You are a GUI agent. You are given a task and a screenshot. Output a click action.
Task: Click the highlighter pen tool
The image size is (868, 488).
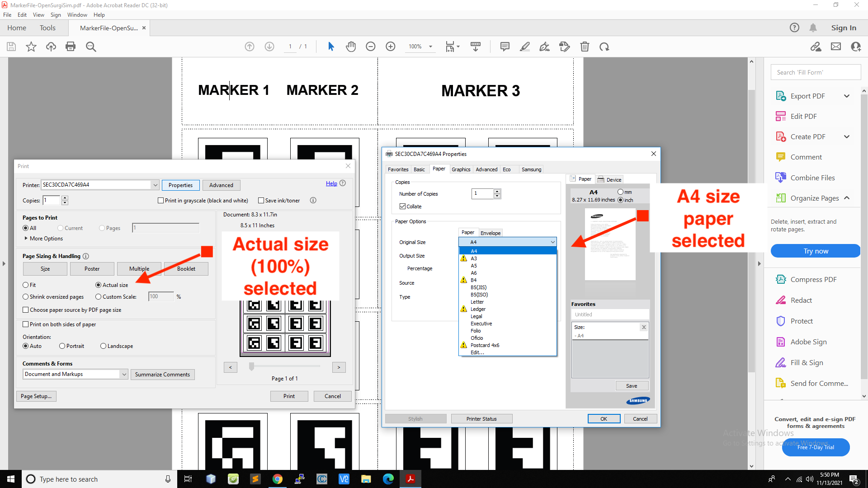(x=524, y=47)
